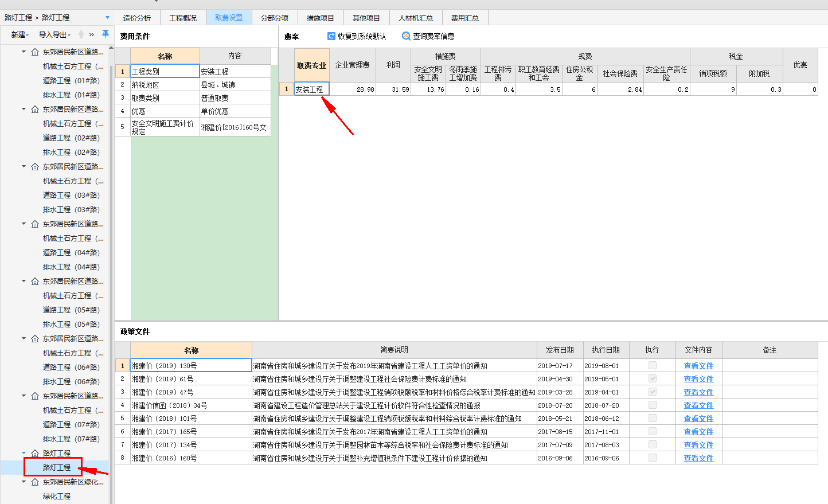Viewport: 828px width, 504px height.
Task: Switch to the 人材机汇总 tab
Action: [416, 18]
